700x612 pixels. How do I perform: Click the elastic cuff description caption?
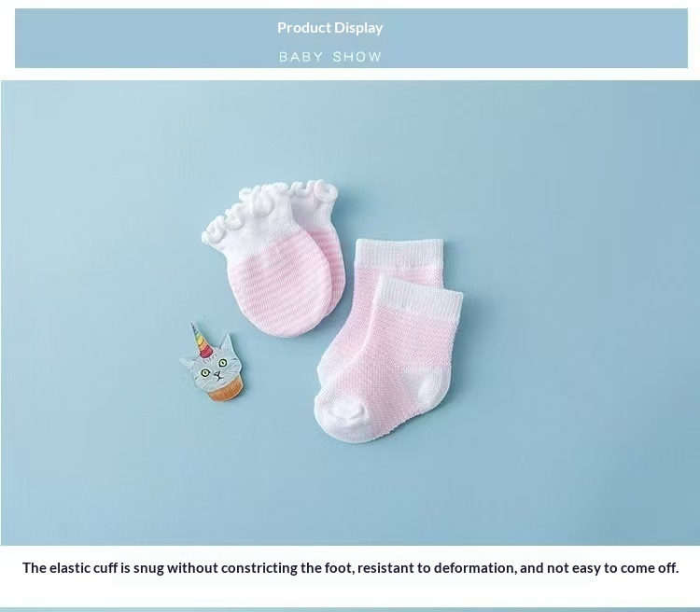pyautogui.click(x=350, y=568)
